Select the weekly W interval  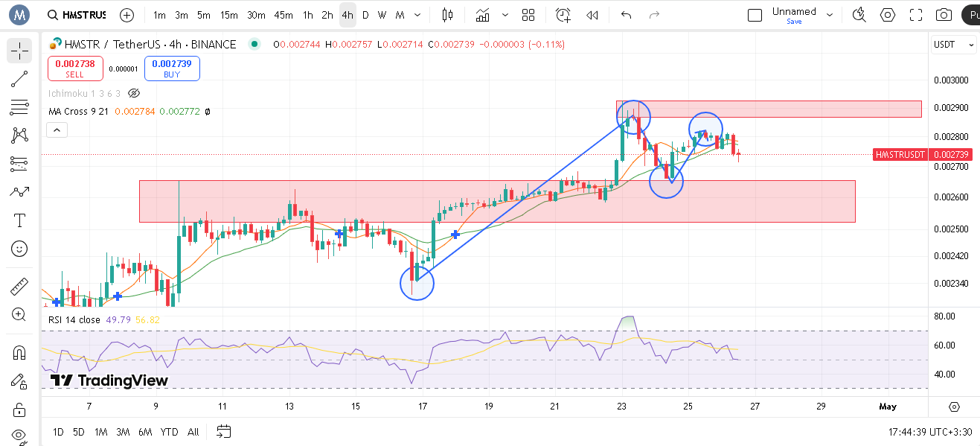(382, 15)
